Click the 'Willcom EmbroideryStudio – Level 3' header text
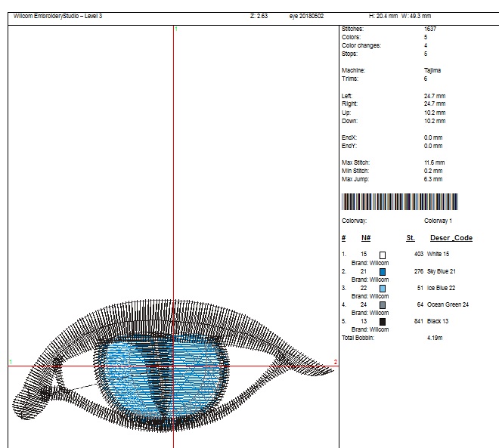499x448 pixels. [57, 16]
